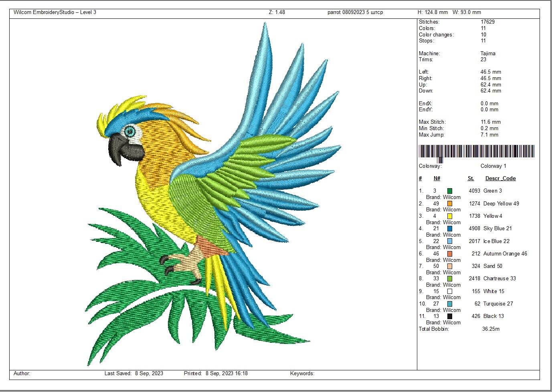This screenshot has width=552, height=392.
Task: Select the Sky Blue 21 swatch
Action: (451, 229)
